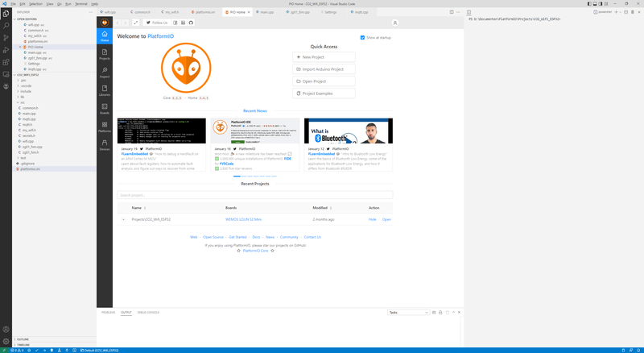644x353 pixels.
Task: Open the Manage gear icon
Action: coord(6,341)
